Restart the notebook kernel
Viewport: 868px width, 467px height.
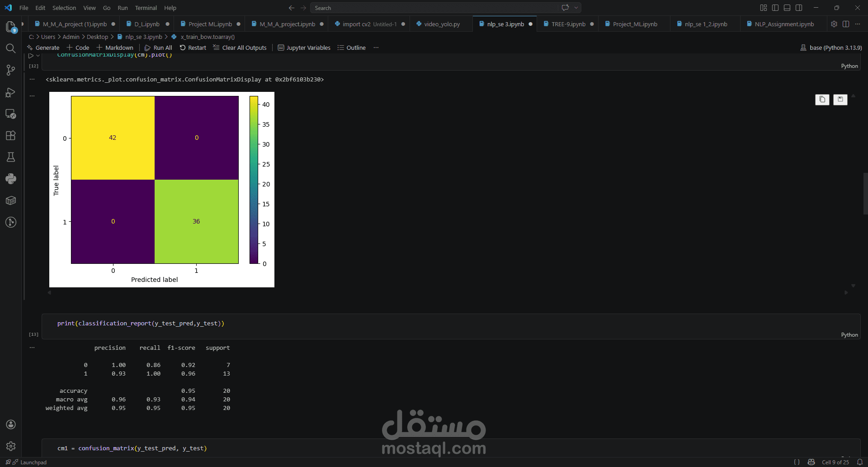tap(193, 48)
